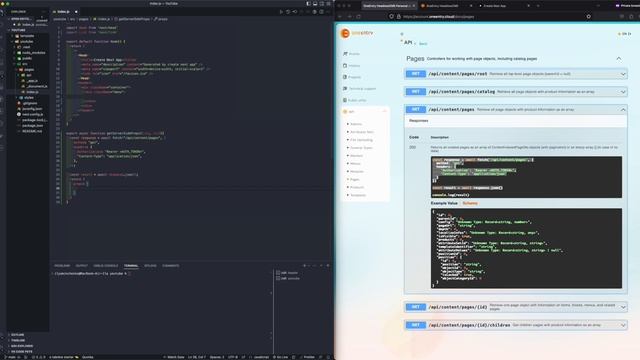This screenshot has height=360, width=640.
Task: Open .gitignore file in Explorer
Action: pos(29,103)
